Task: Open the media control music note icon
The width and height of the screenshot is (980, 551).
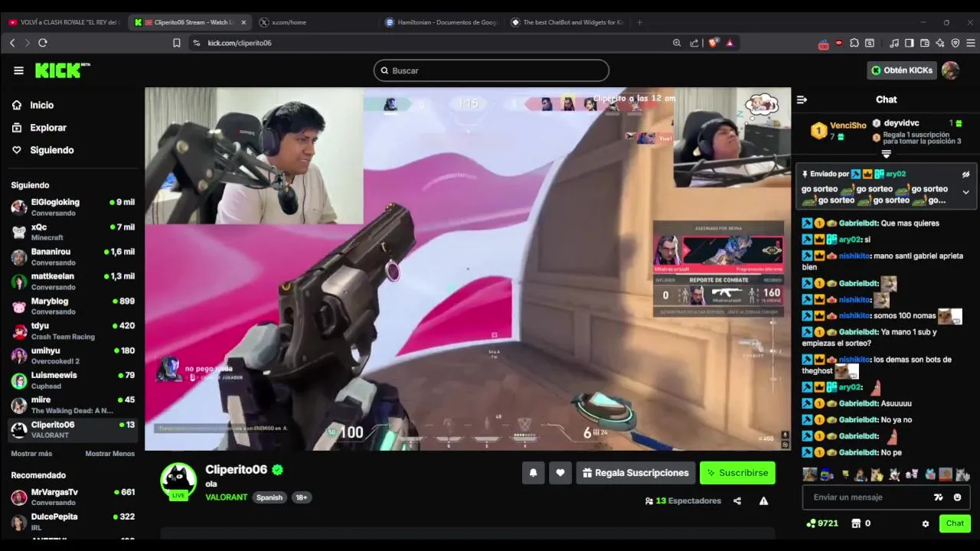Action: tap(894, 43)
